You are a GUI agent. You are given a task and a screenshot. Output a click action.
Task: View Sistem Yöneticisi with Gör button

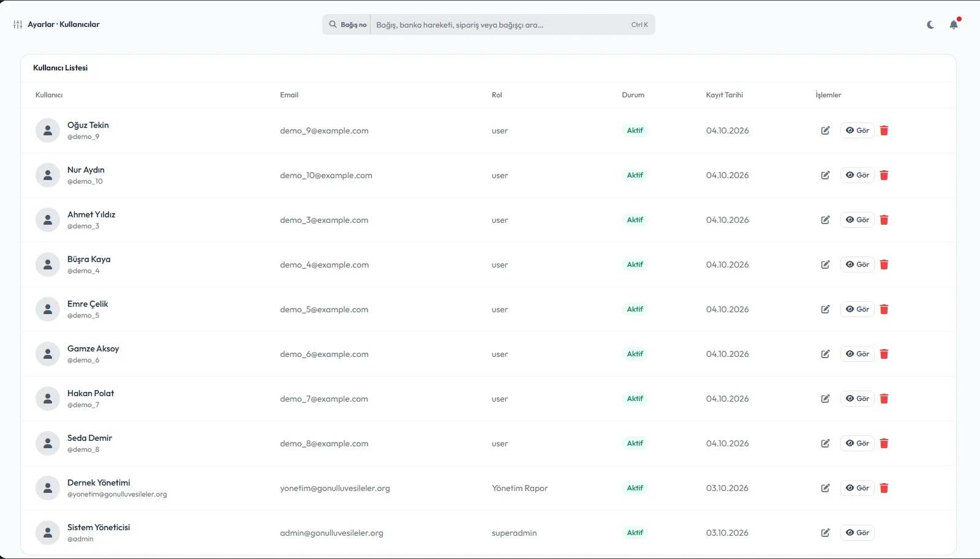(x=858, y=533)
